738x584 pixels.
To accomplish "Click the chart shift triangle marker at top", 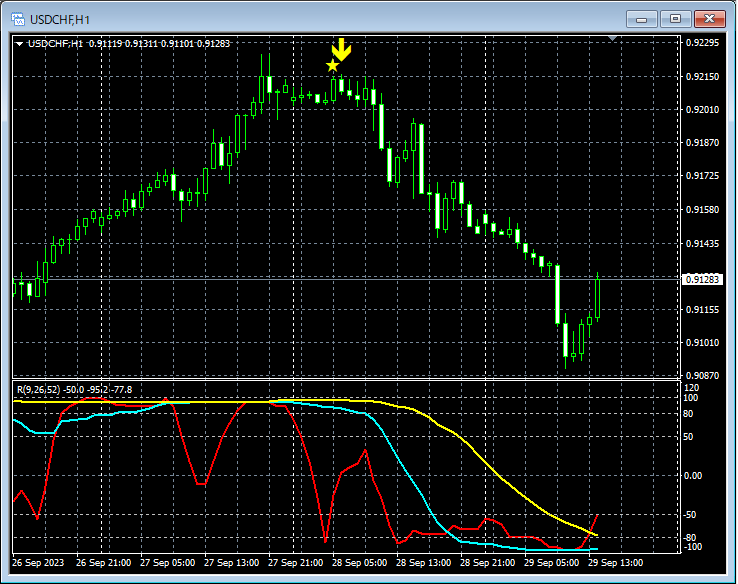I will click(612, 38).
